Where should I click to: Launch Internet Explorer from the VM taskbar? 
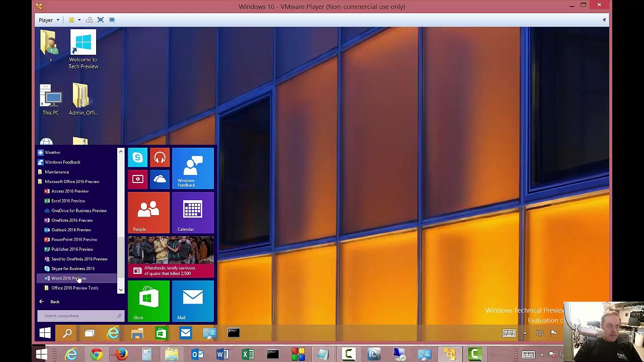[113, 333]
